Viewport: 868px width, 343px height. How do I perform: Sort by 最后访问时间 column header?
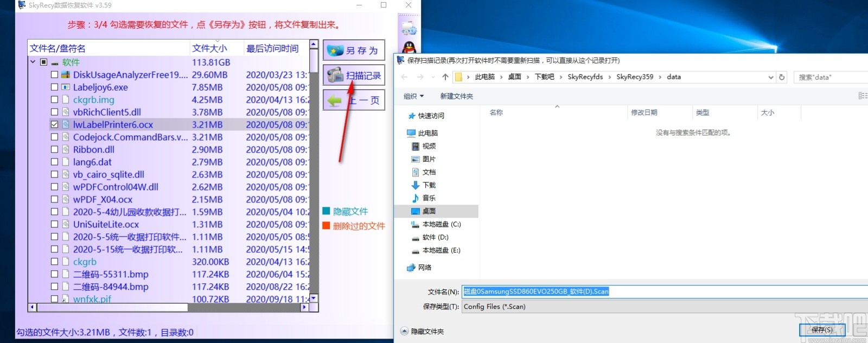coord(276,48)
